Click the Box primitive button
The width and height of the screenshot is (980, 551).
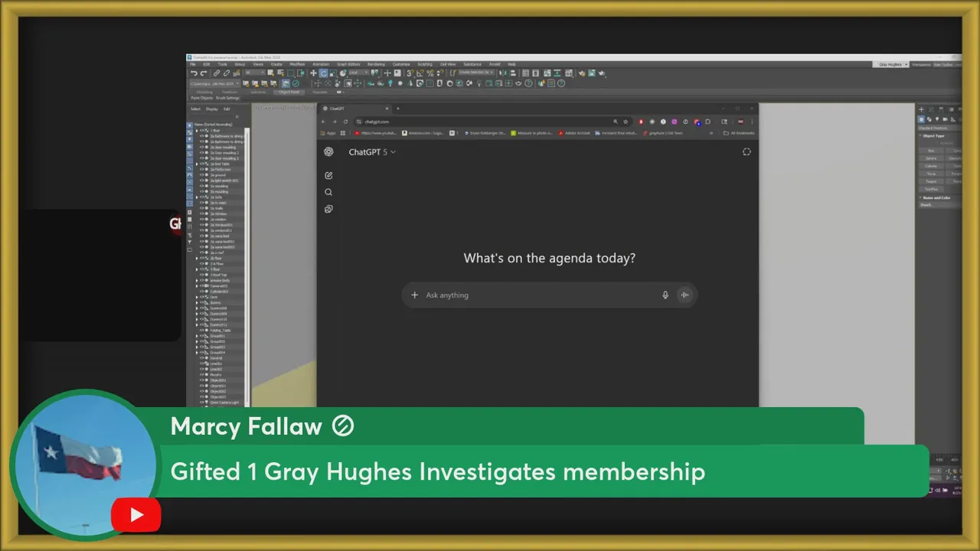point(931,151)
